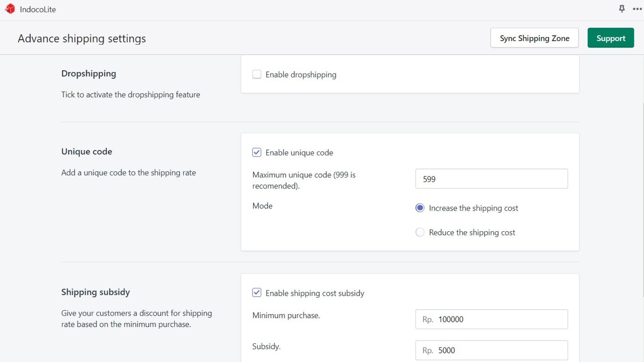644x362 pixels.
Task: Disable Enable shipping cost subsidy
Action: [x=257, y=293]
